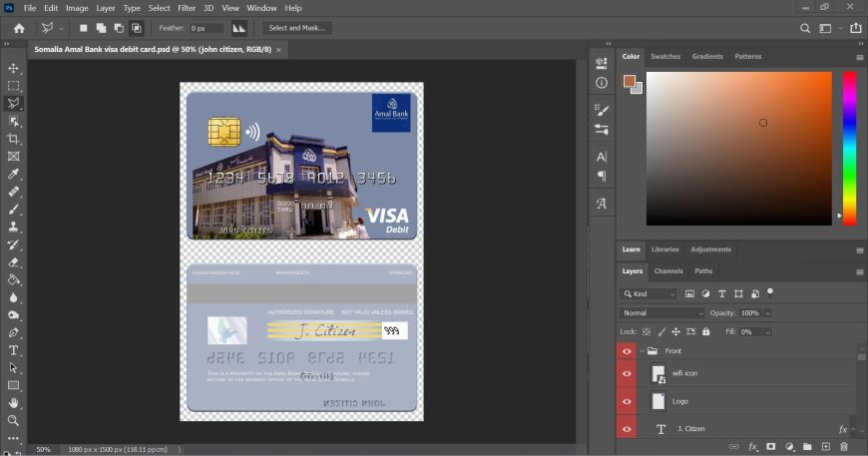Open the Image menu
868x456 pixels.
click(77, 8)
